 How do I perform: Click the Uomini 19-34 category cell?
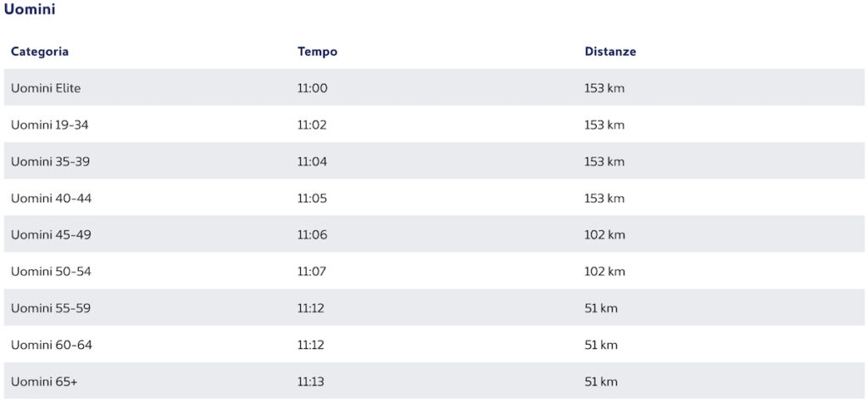pyautogui.click(x=49, y=125)
